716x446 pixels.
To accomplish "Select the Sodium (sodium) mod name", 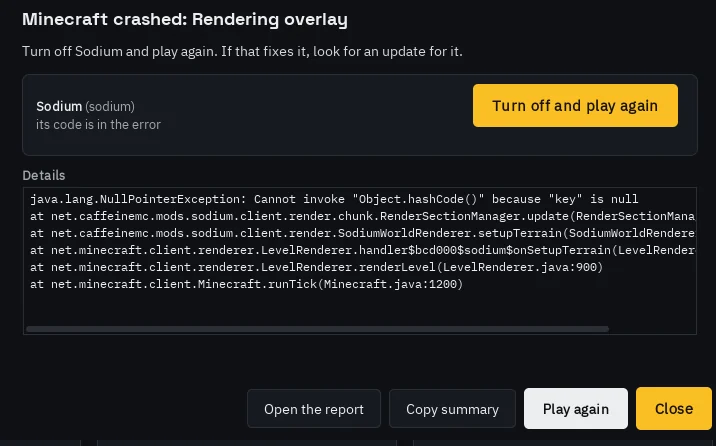I will [x=85, y=106].
